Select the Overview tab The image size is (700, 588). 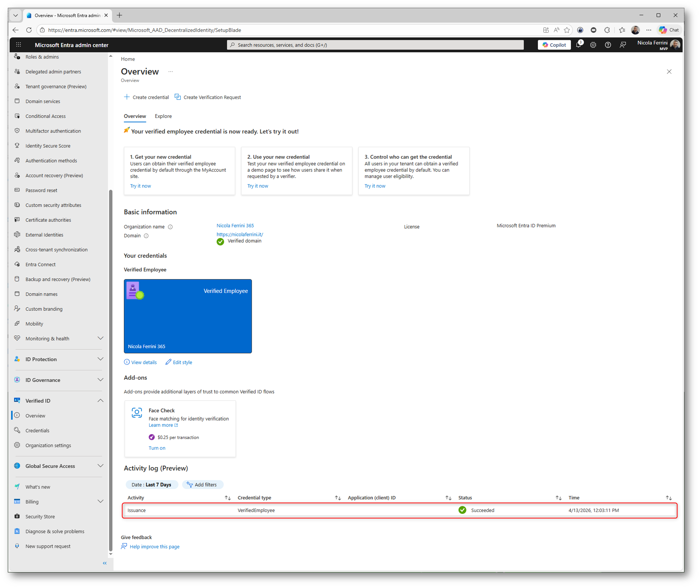coord(135,116)
